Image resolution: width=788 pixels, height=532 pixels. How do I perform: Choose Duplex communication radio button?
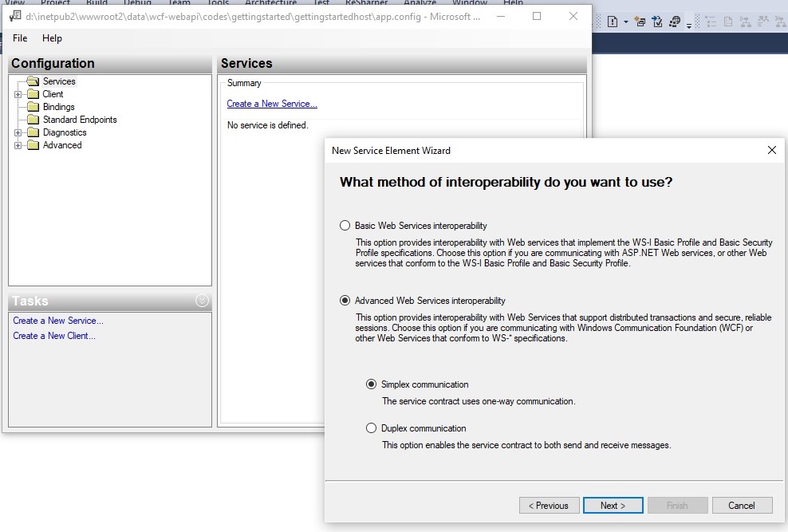point(371,428)
